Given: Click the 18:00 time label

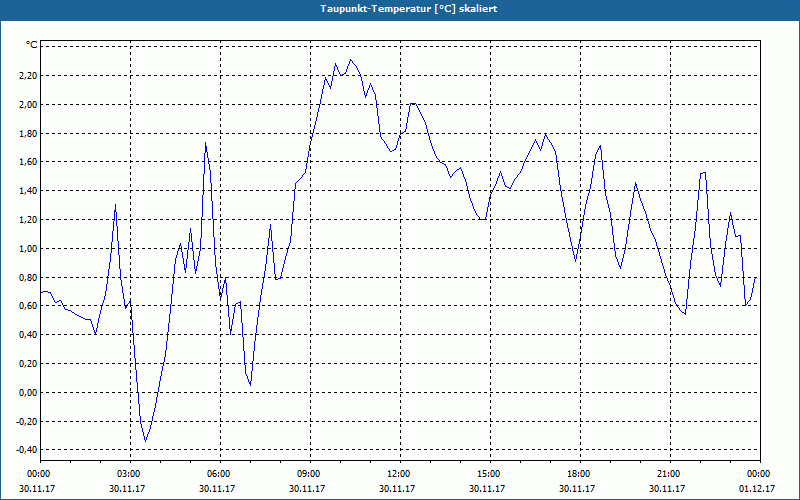Looking at the screenshot, I should click(580, 474).
